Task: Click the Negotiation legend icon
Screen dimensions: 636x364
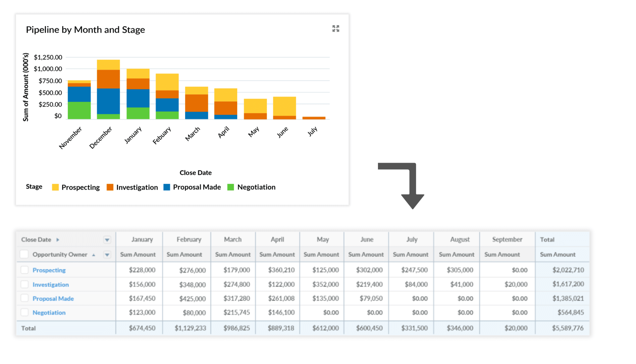Action: (x=230, y=187)
